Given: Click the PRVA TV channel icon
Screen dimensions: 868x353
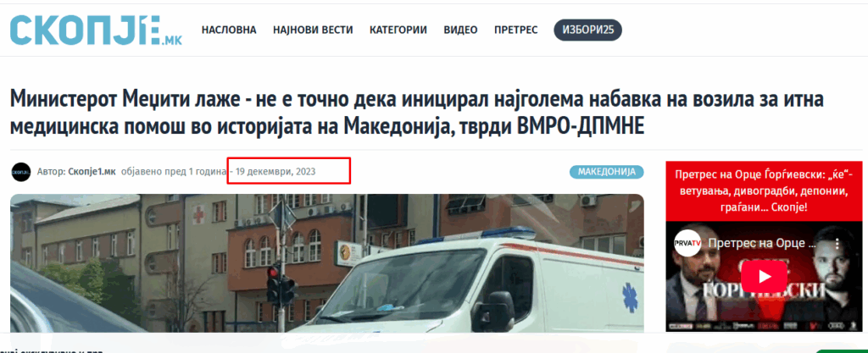Looking at the screenshot, I should [687, 243].
